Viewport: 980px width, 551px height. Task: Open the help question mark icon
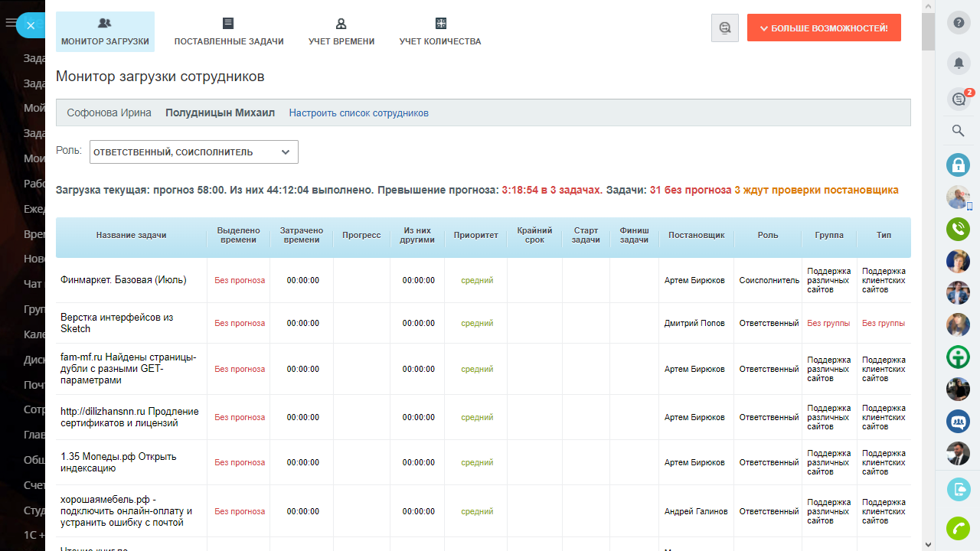(958, 23)
